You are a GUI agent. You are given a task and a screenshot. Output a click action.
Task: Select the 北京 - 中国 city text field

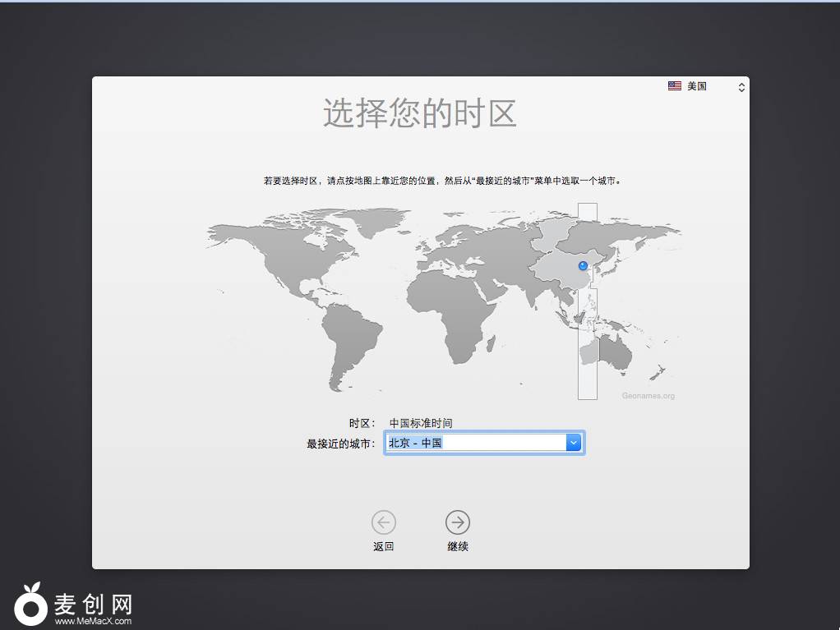tap(475, 443)
